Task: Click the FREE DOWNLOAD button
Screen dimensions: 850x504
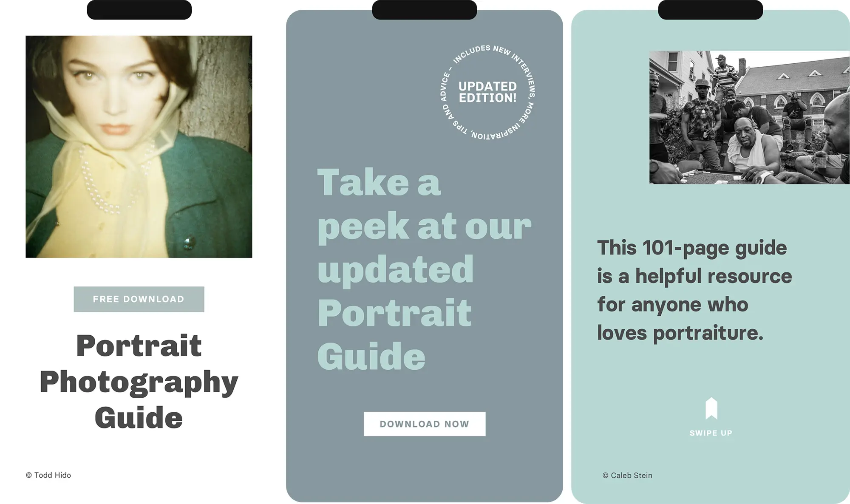Action: click(x=139, y=299)
